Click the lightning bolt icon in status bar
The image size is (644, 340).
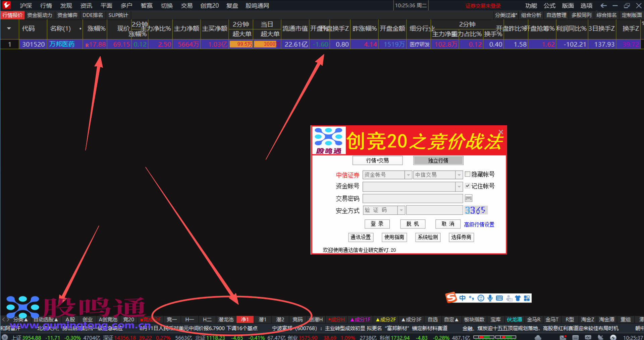pyautogui.click(x=613, y=337)
